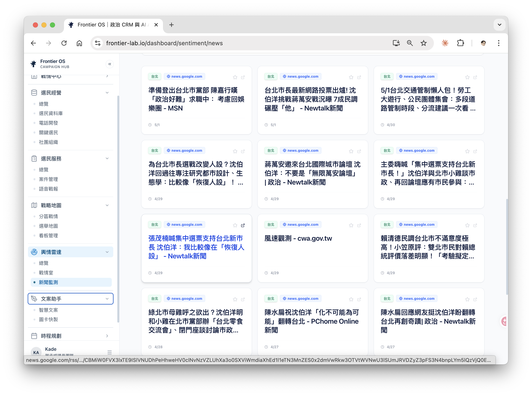Open the Kade user menu icon
This screenshot has height=396, width=532.
pyautogui.click(x=109, y=352)
